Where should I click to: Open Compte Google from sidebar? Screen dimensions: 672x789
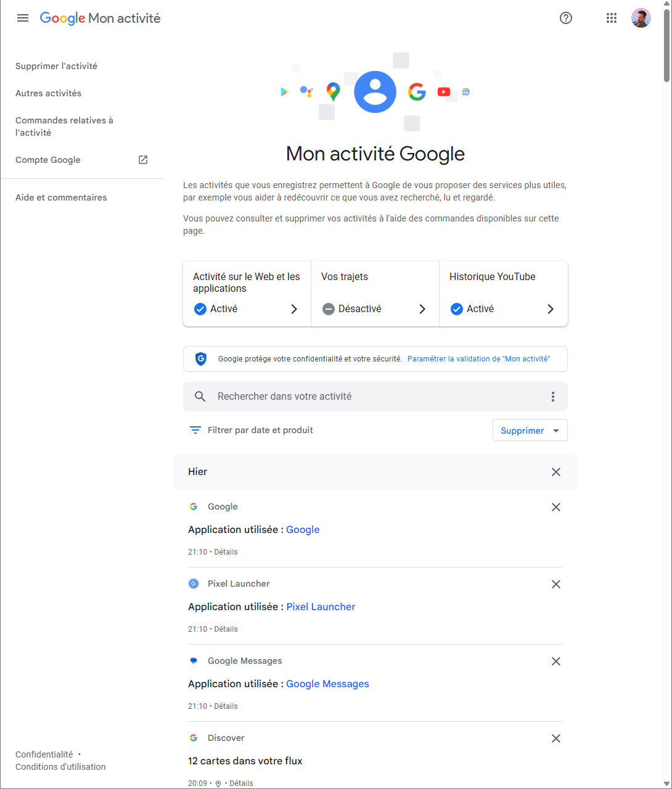click(48, 160)
